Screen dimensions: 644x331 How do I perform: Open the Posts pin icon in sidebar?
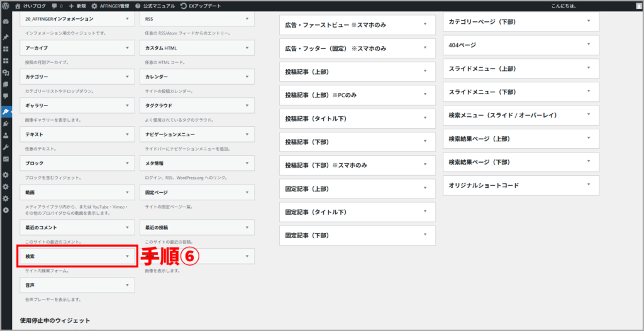(x=6, y=37)
